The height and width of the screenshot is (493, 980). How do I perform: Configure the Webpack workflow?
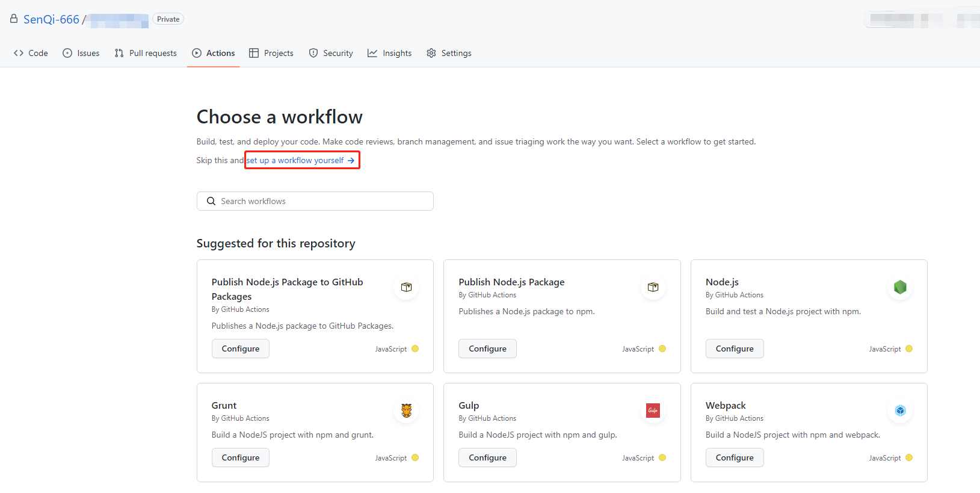click(x=734, y=457)
